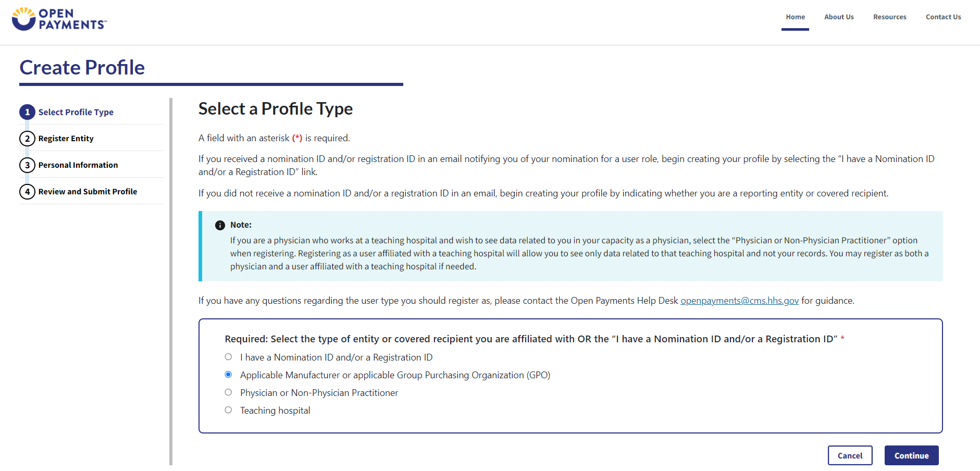Go to About Us menu item

point(839,17)
